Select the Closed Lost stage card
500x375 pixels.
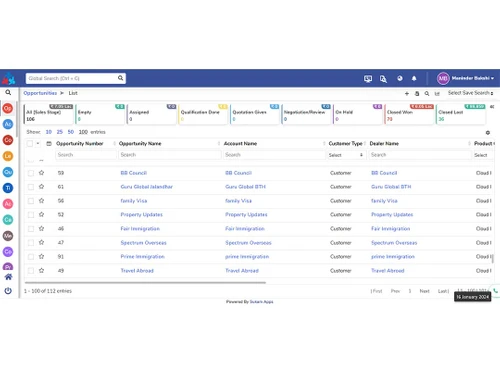461,114
